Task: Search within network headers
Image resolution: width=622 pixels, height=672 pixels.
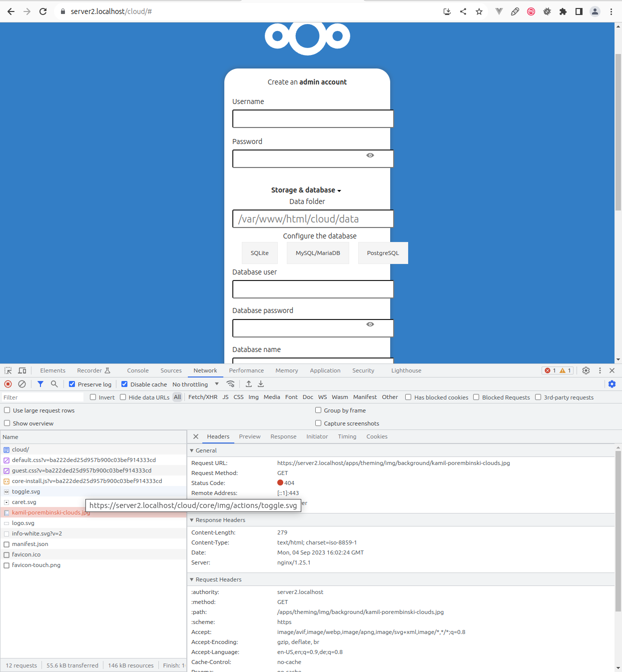Action: (53, 384)
